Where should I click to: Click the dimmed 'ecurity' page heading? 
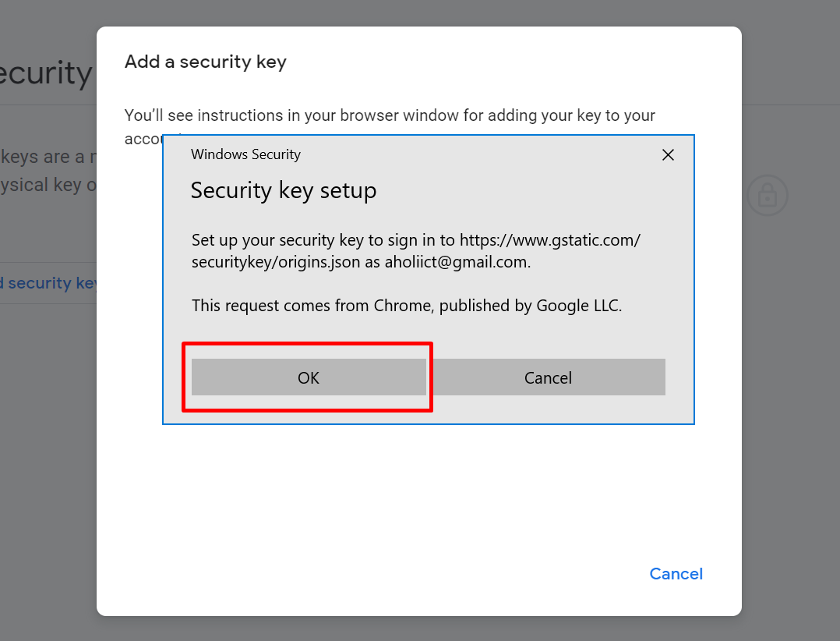[46, 73]
